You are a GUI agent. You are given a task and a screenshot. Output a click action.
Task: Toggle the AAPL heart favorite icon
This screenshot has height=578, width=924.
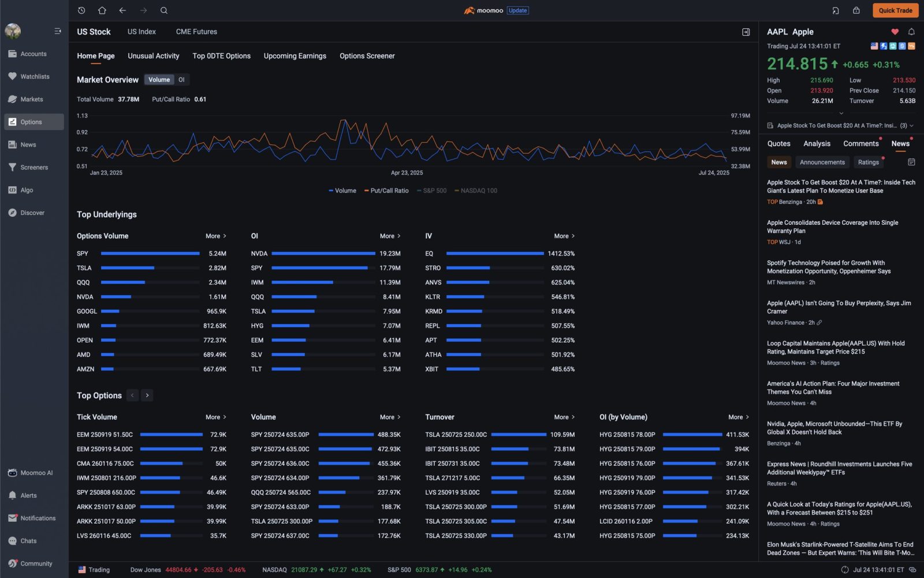point(895,32)
